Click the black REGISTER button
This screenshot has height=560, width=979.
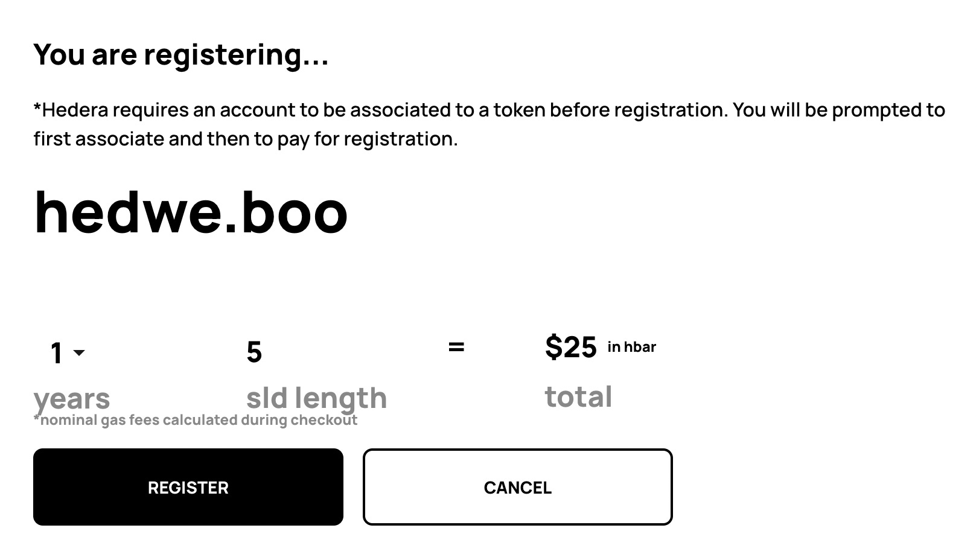tap(188, 487)
